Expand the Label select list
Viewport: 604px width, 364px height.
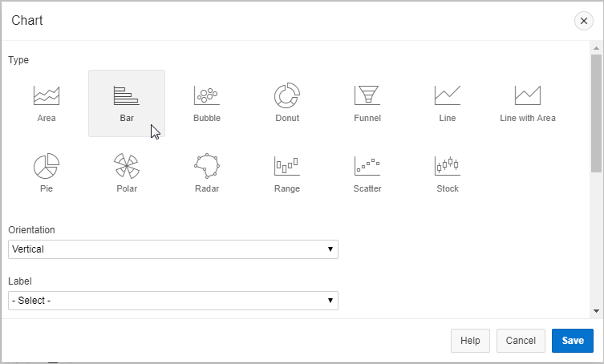[x=173, y=301]
